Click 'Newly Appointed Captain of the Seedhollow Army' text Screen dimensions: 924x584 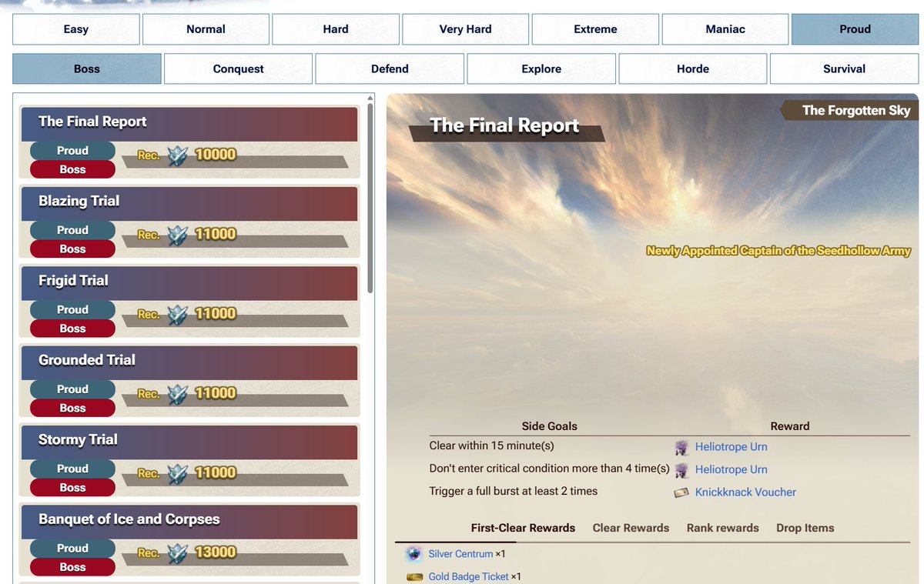click(778, 251)
